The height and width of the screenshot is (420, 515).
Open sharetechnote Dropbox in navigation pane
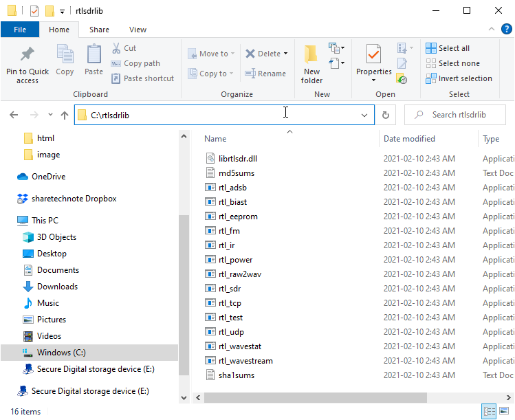click(67, 199)
